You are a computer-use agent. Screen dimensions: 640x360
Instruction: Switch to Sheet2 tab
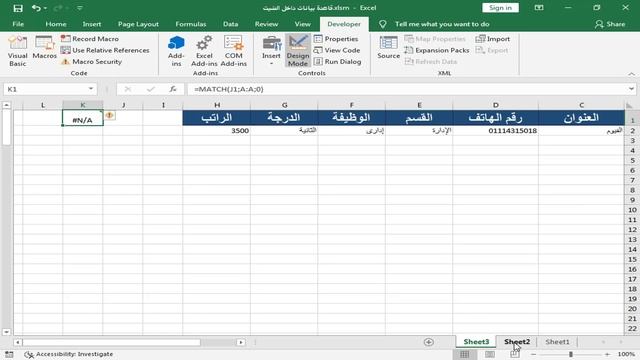click(517, 342)
